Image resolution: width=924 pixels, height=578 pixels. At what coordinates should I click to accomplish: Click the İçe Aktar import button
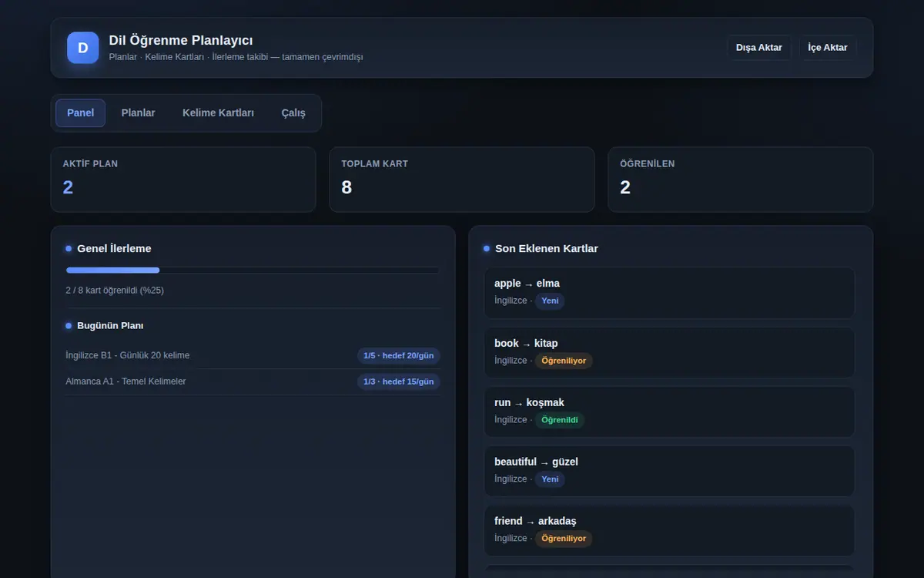[x=828, y=48]
